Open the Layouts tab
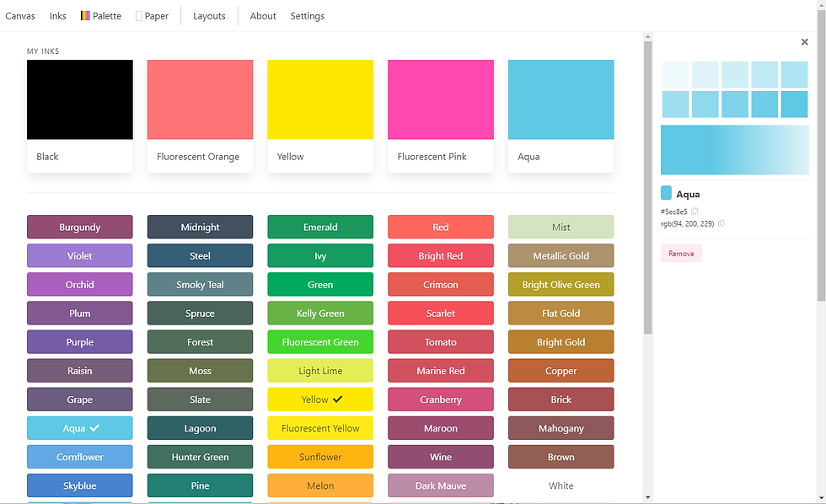 [209, 16]
